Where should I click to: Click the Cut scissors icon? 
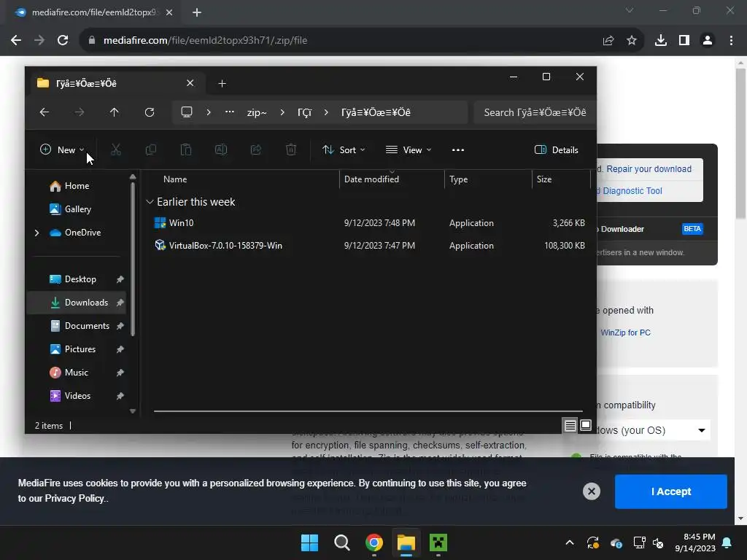tap(116, 150)
